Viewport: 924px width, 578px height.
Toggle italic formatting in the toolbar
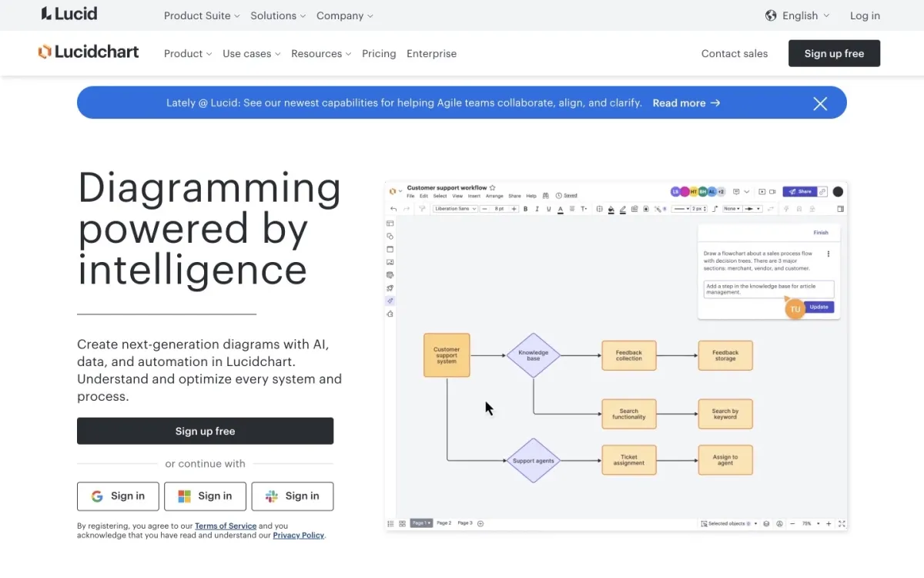pos(537,208)
